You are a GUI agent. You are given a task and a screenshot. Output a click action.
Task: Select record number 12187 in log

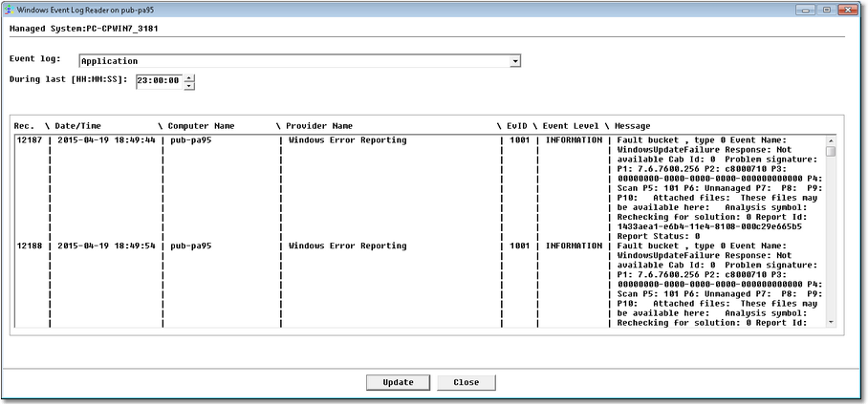tap(29, 140)
